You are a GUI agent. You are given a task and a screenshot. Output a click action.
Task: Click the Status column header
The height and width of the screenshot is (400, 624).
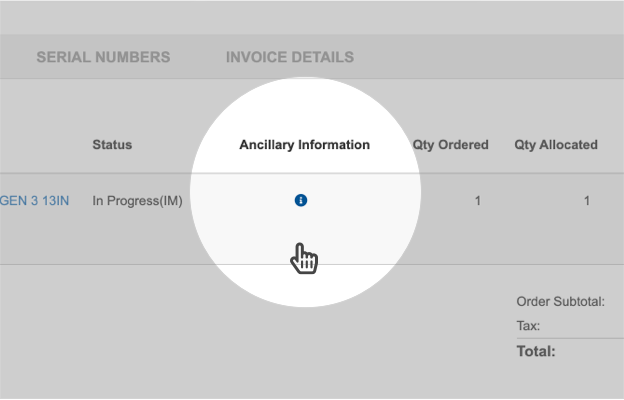tap(112, 145)
